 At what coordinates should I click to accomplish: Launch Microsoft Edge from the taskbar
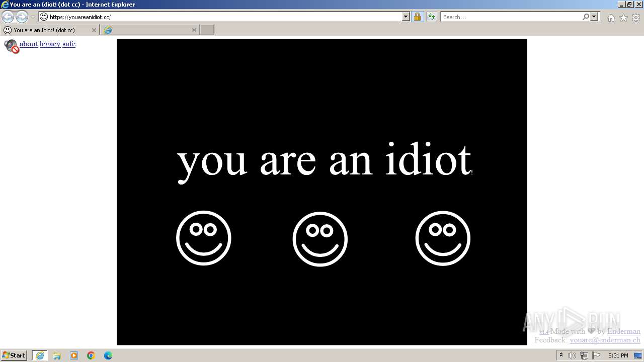[x=108, y=355]
